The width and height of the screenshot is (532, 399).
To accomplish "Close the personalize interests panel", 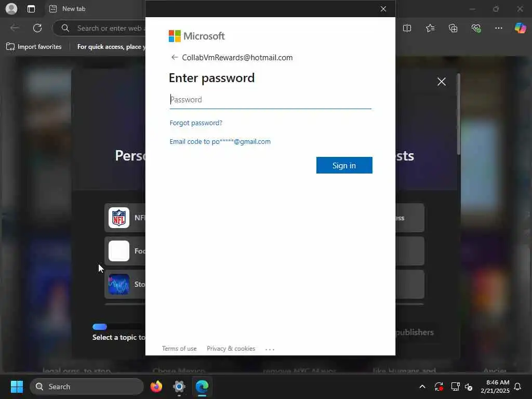I will 442,82.
